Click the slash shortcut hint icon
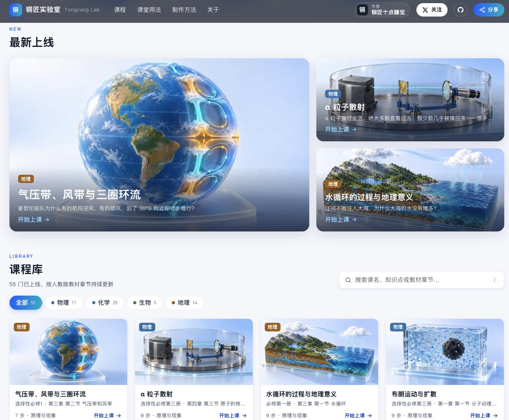 point(495,280)
